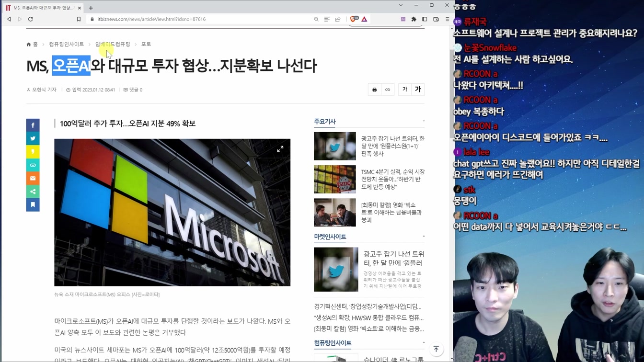This screenshot has width=644, height=362.
Task: Click the 빅쇼트 column thumbnail
Action: (x=335, y=213)
